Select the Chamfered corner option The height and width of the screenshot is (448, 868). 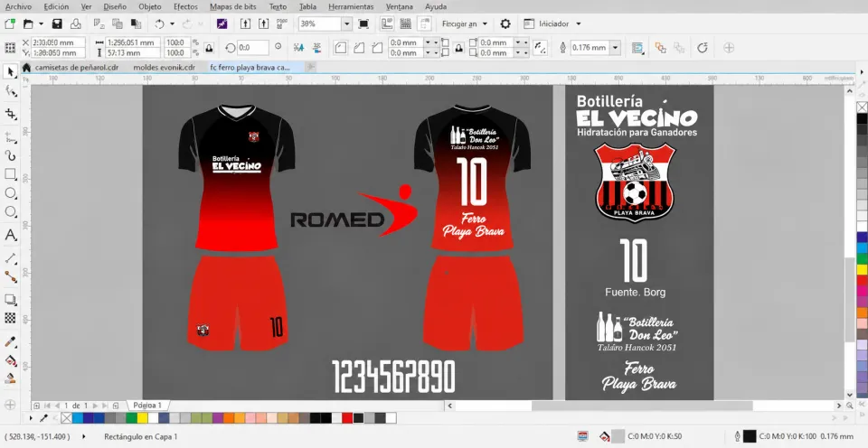coord(377,48)
